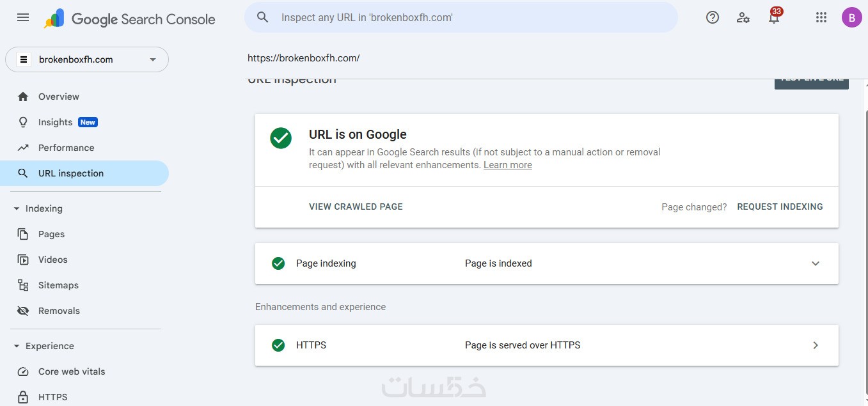
Task: Open the Google apps grid
Action: click(821, 18)
